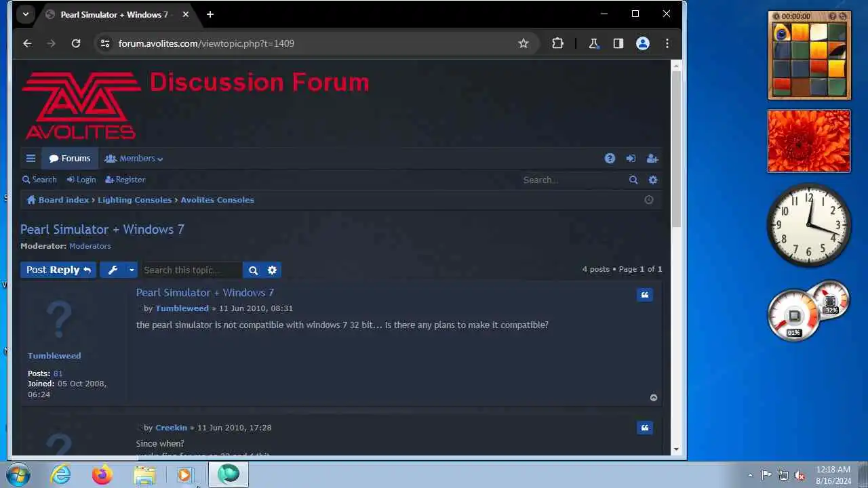This screenshot has height=488, width=868.
Task: Open a new browser tab
Action: [x=210, y=14]
